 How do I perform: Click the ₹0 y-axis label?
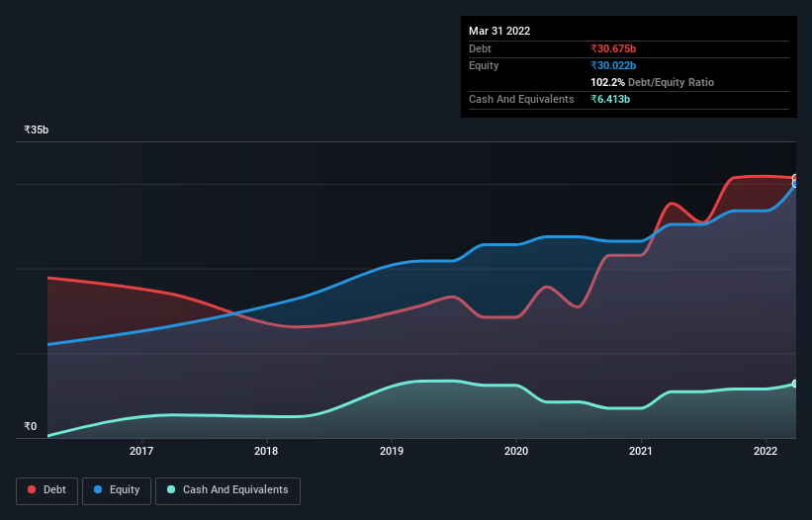pyautogui.click(x=31, y=426)
